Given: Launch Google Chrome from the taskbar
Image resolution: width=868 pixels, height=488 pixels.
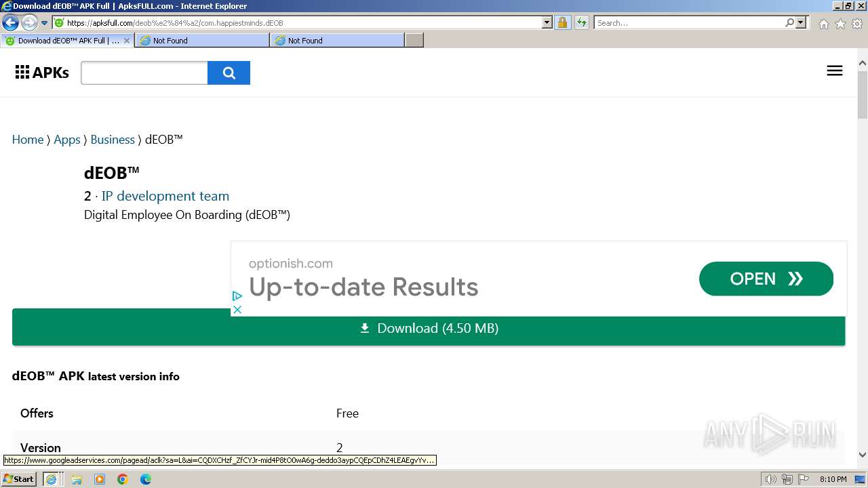Looking at the screenshot, I should pos(123,479).
